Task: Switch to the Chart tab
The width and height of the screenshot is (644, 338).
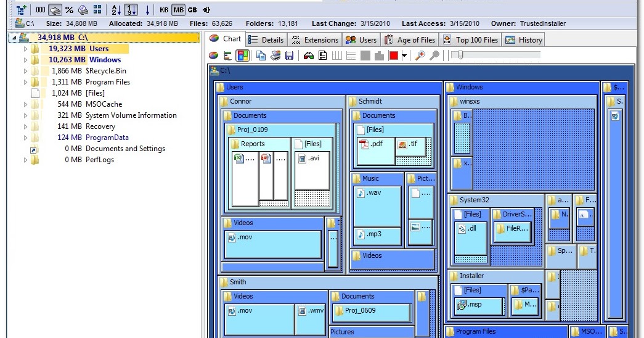Action: click(x=225, y=39)
